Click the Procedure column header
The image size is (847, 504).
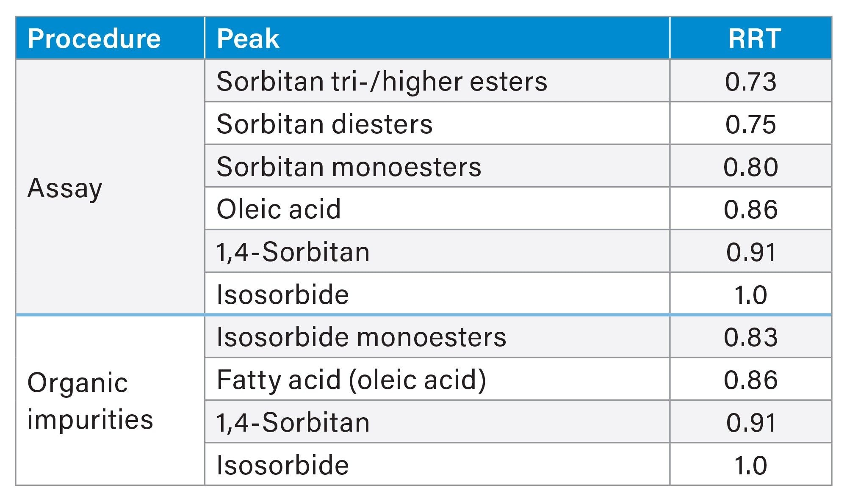point(94,39)
